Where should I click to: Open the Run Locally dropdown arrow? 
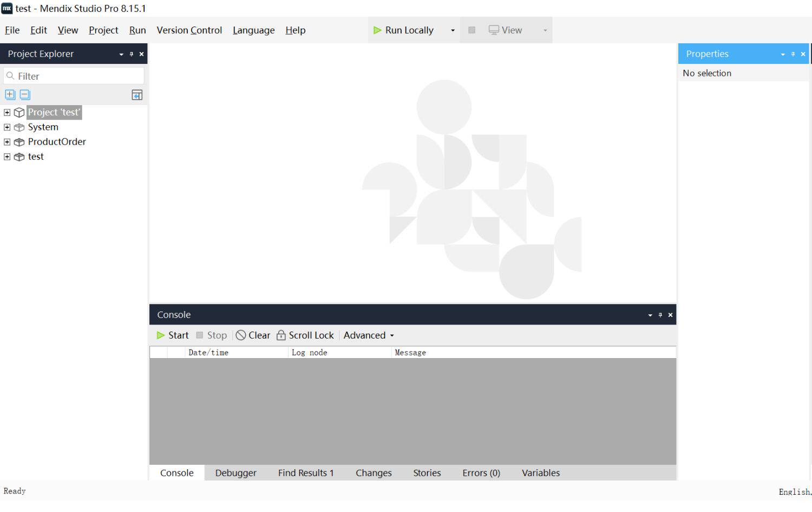click(453, 30)
